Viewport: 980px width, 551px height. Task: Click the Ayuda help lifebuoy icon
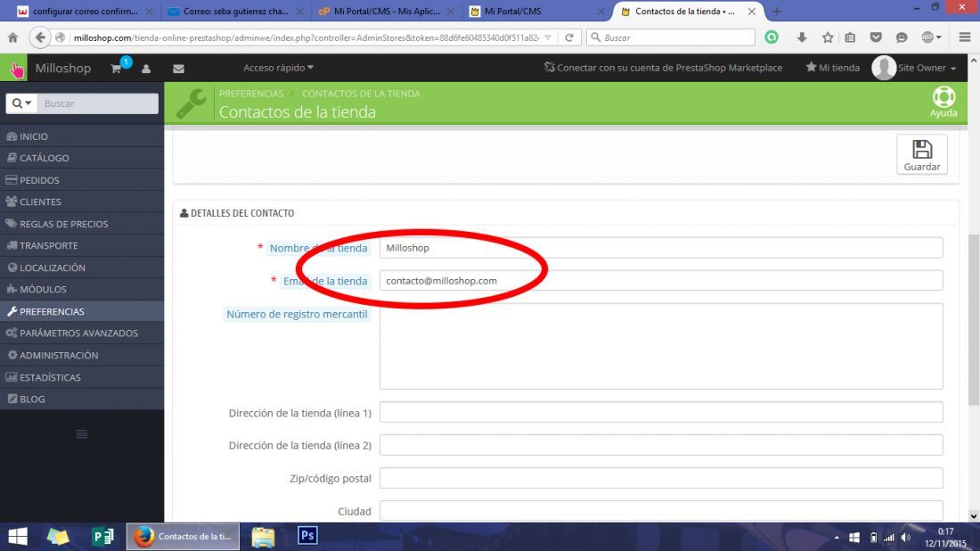(x=943, y=102)
